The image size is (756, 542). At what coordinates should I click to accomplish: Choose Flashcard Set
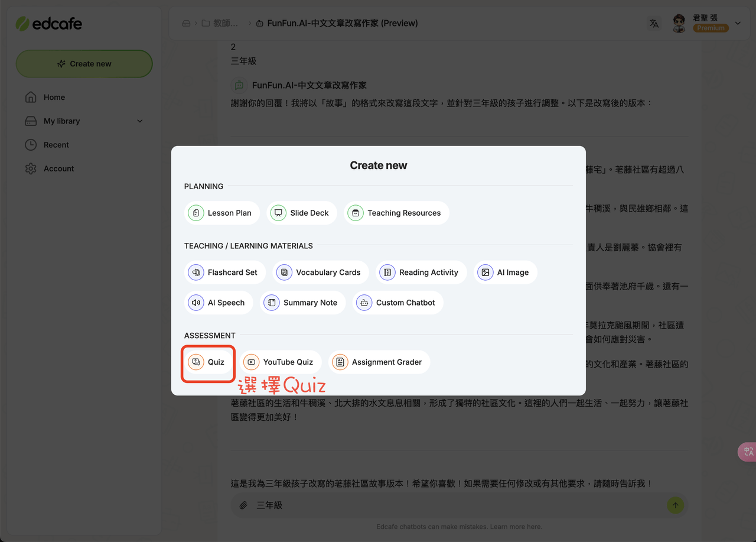(x=225, y=272)
